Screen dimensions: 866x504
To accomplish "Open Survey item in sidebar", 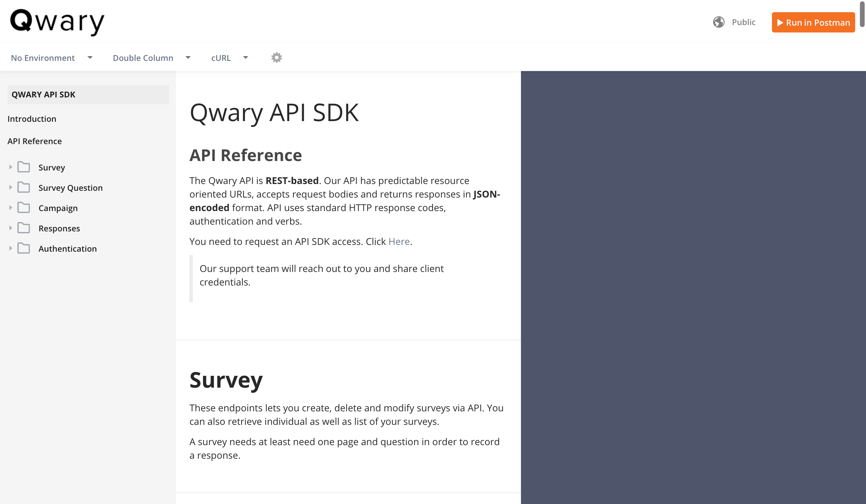I will click(x=51, y=168).
